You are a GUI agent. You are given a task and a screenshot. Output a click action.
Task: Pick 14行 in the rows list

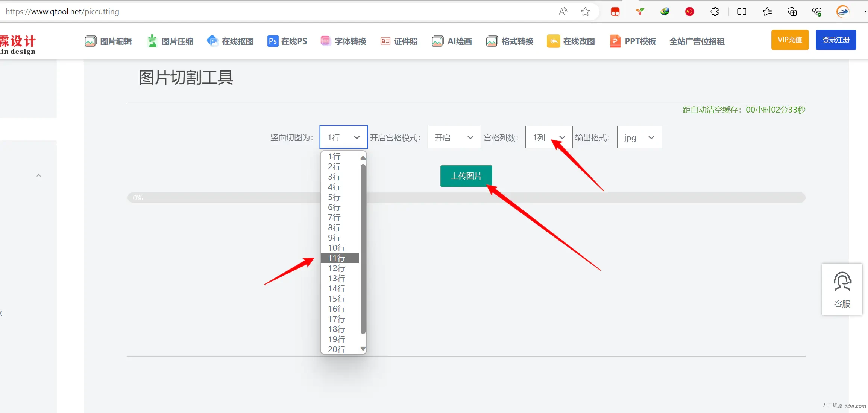coord(340,288)
